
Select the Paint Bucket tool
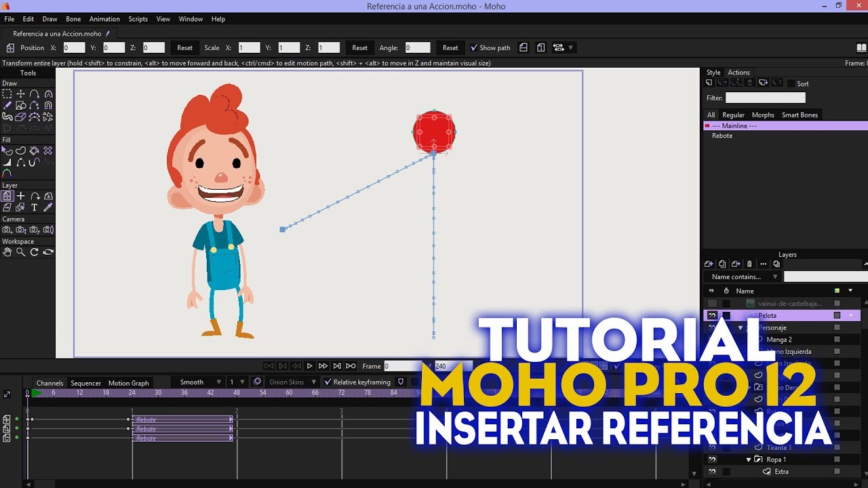(34, 150)
